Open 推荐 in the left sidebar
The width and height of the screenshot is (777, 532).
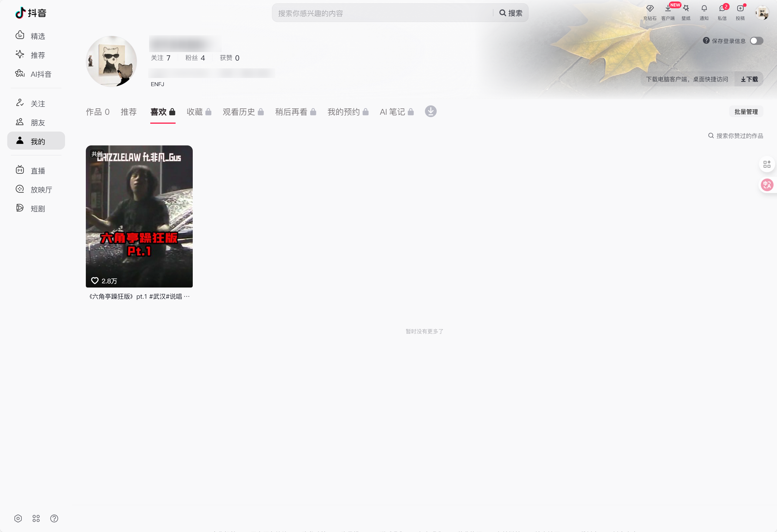click(36, 55)
